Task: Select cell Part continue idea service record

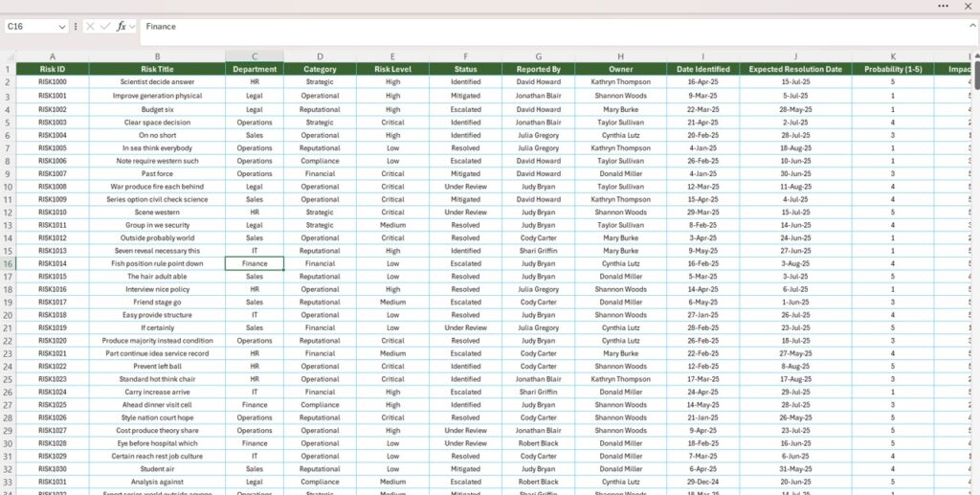Action: tap(158, 353)
